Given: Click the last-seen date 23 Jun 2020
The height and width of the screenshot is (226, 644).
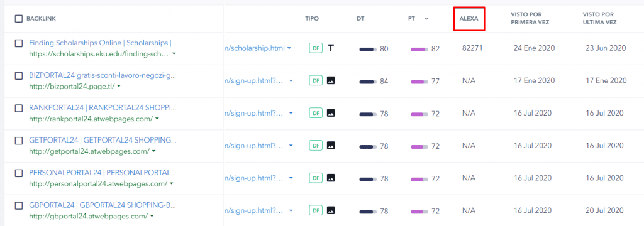Looking at the screenshot, I should 606,48.
